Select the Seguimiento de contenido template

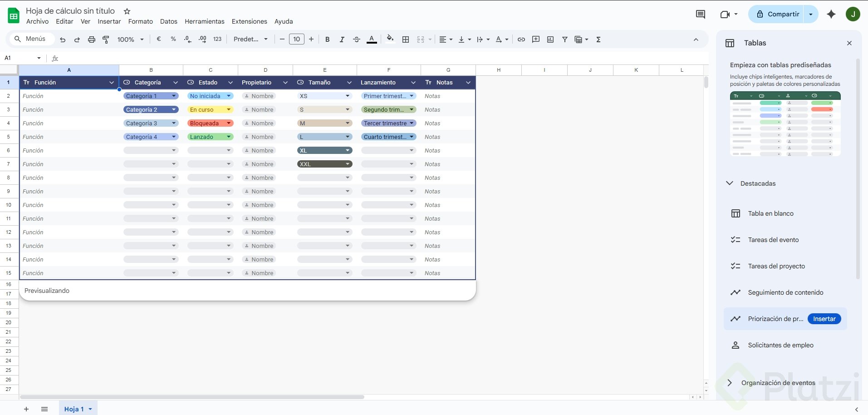[x=785, y=292]
